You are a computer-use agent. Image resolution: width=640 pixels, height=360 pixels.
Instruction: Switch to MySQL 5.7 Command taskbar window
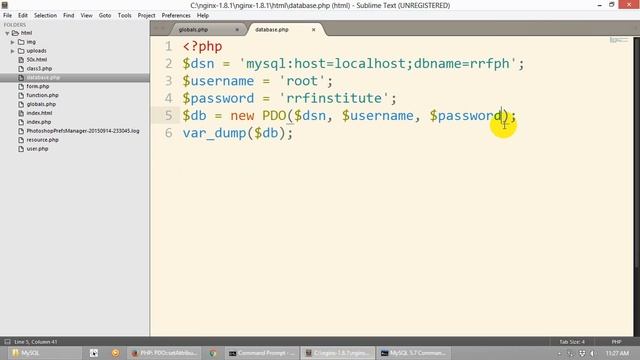coord(413,353)
